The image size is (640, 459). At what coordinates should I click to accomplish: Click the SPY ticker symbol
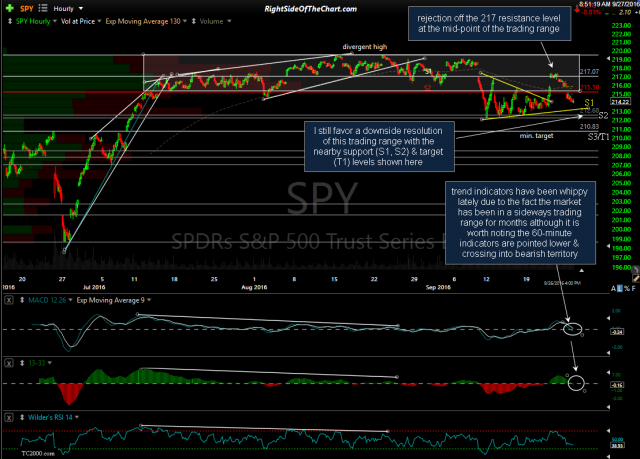click(27, 9)
